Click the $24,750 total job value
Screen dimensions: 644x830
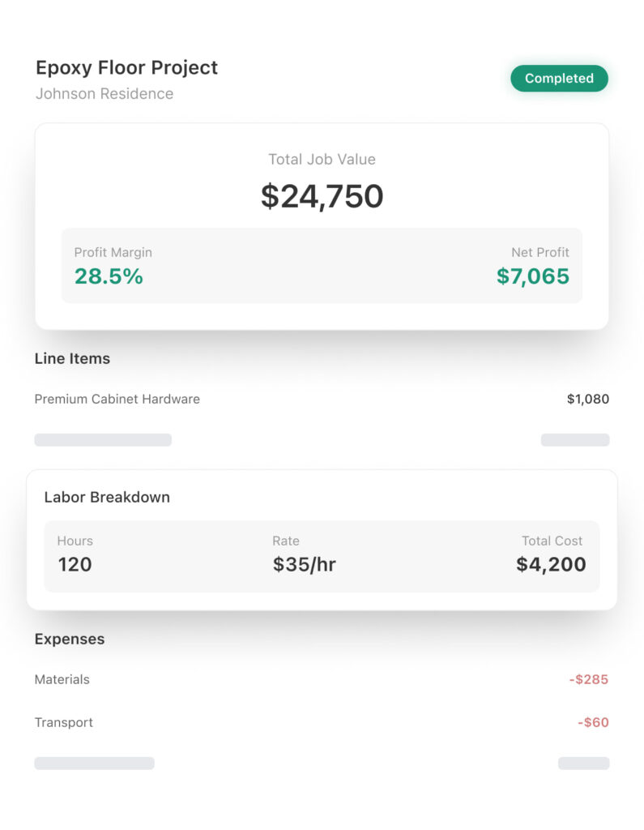coord(322,196)
